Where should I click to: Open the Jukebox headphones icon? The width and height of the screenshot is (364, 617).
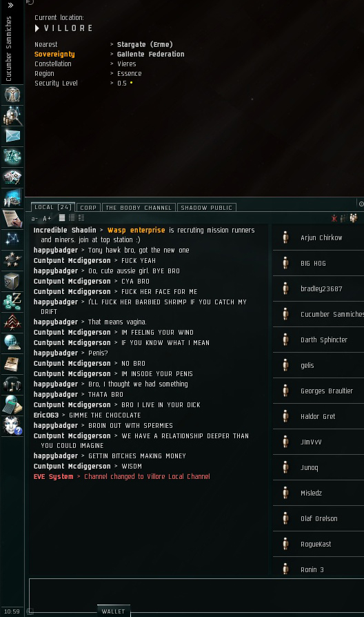[x=12, y=384]
